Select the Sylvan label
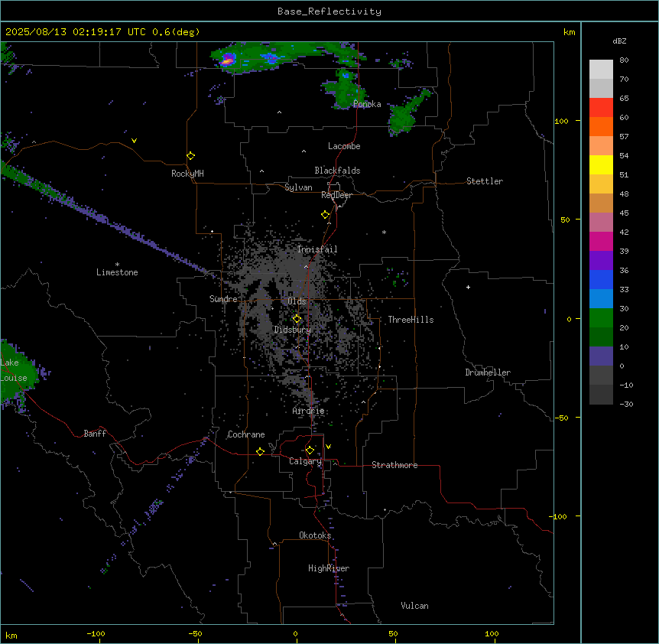This screenshot has height=644, width=659. click(x=298, y=187)
